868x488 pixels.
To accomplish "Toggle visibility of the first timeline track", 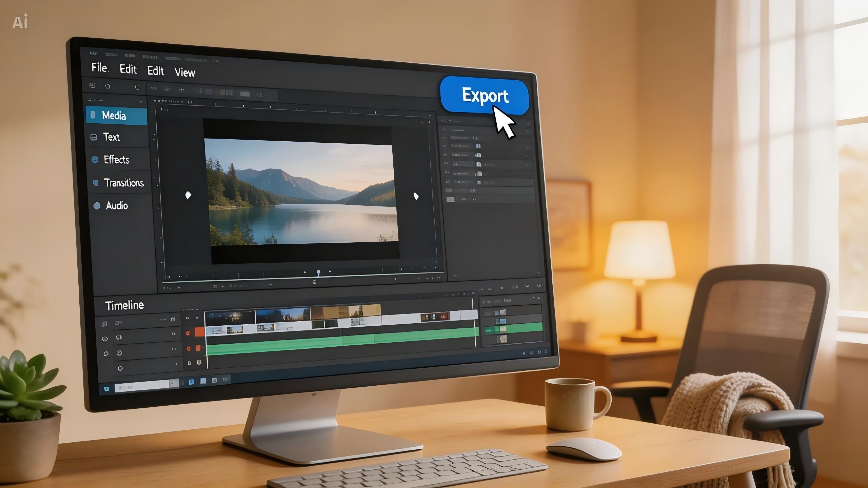I will coord(105,339).
